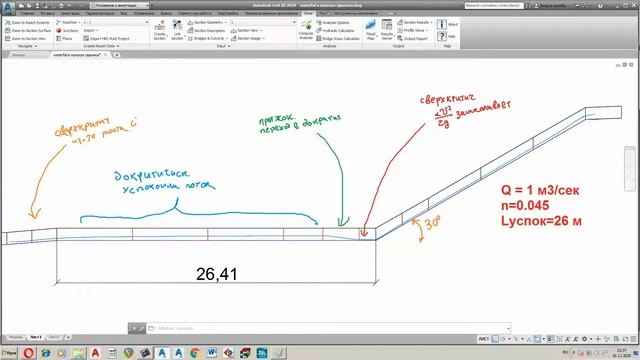Add a new layout with plus button
This screenshot has width=640, height=360.
68,337
